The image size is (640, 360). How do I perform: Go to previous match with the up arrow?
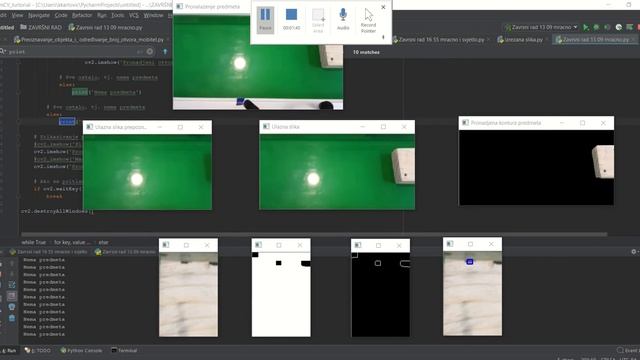[x=165, y=51]
